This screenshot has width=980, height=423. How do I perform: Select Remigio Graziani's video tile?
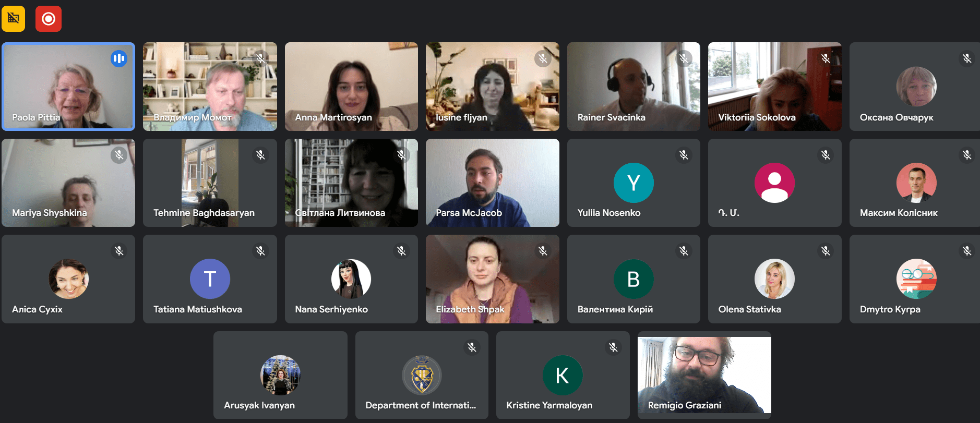704,375
